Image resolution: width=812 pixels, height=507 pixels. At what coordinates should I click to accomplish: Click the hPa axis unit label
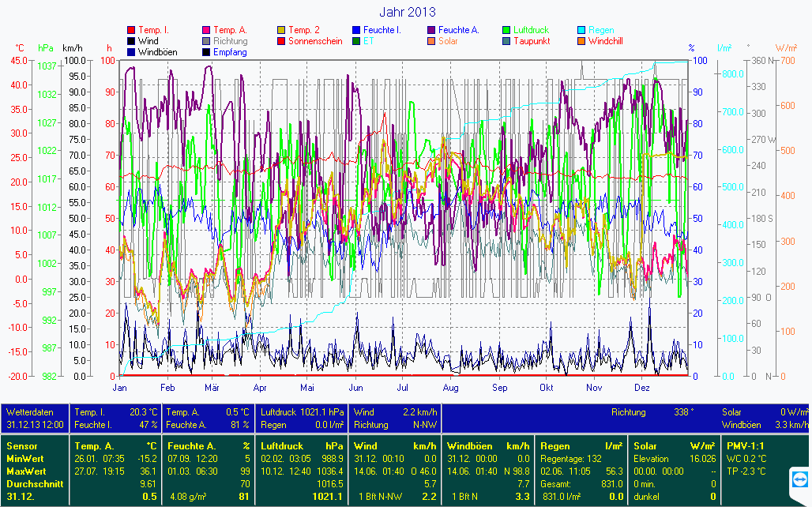click(46, 48)
